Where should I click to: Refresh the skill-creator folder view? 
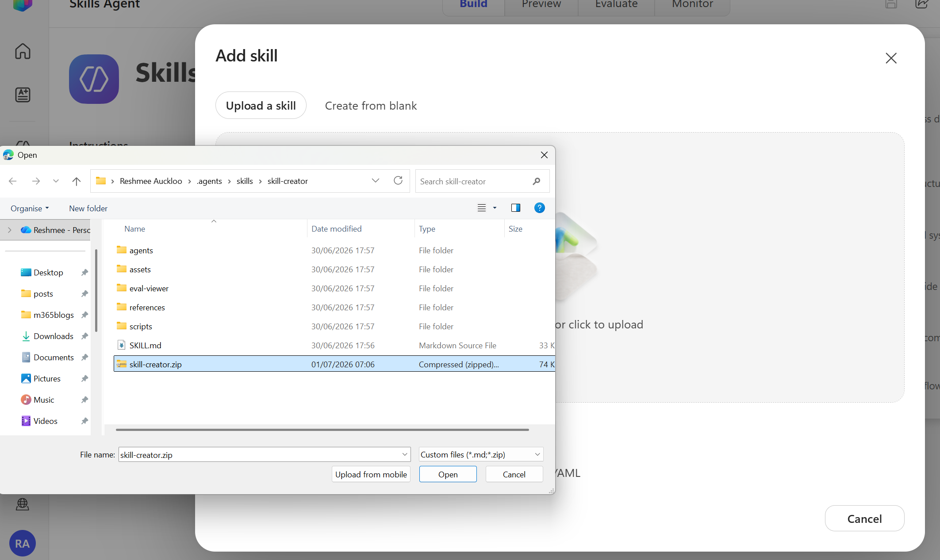click(398, 181)
